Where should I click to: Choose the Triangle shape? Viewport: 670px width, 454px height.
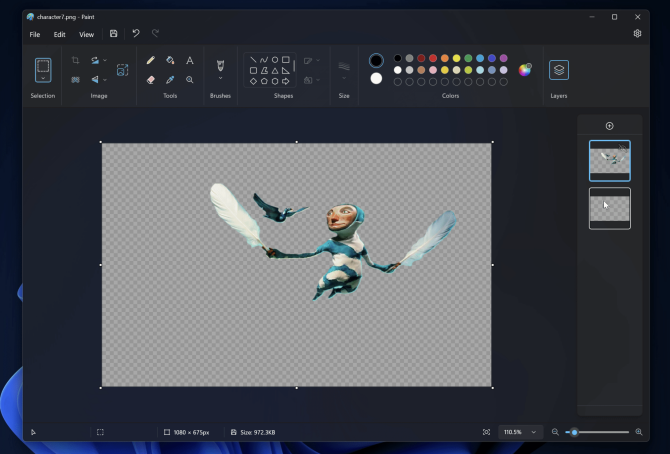[x=275, y=71]
